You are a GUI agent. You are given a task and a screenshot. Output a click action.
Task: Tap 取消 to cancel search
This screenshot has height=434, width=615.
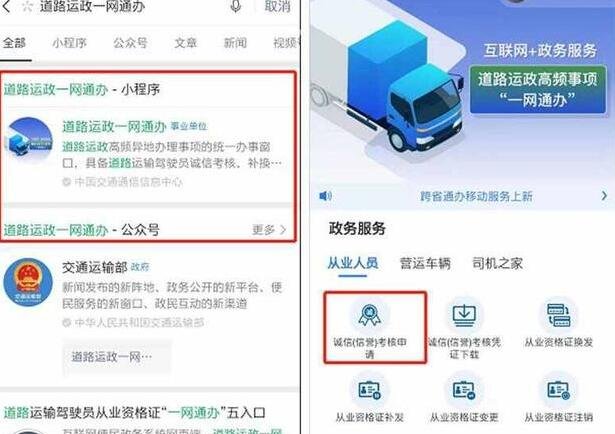[277, 6]
